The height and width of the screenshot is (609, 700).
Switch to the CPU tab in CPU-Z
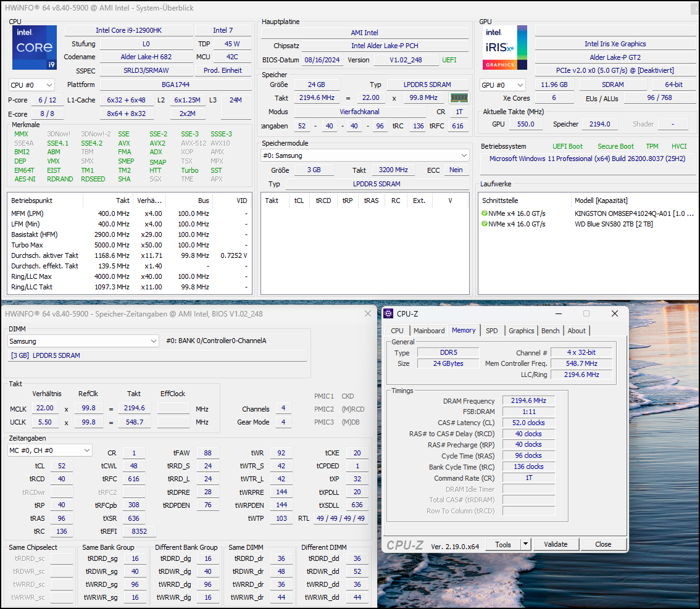point(397,331)
